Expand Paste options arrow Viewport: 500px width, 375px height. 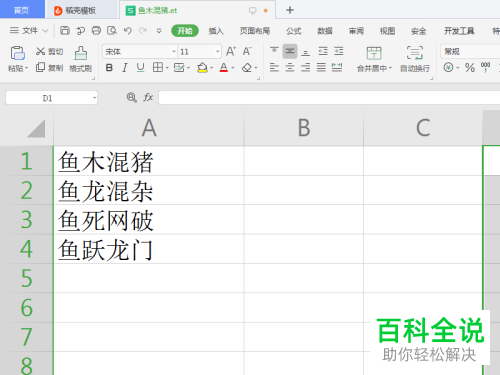tap(26, 68)
